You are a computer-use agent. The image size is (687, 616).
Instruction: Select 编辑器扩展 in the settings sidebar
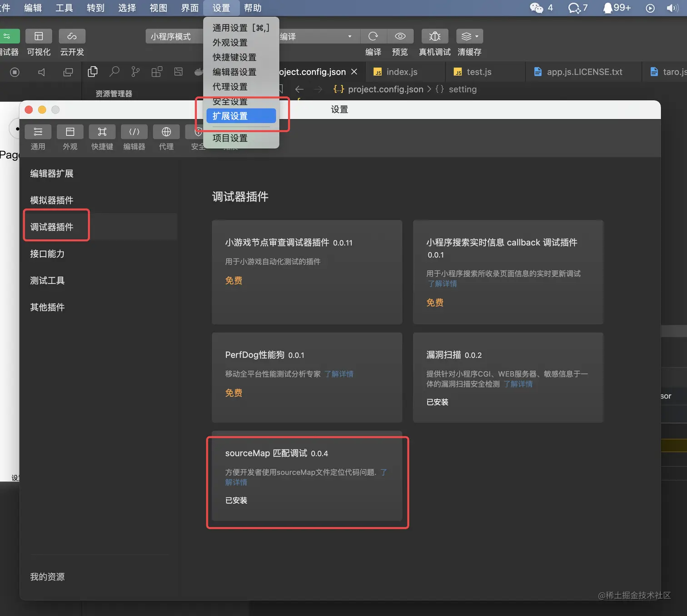[52, 174]
